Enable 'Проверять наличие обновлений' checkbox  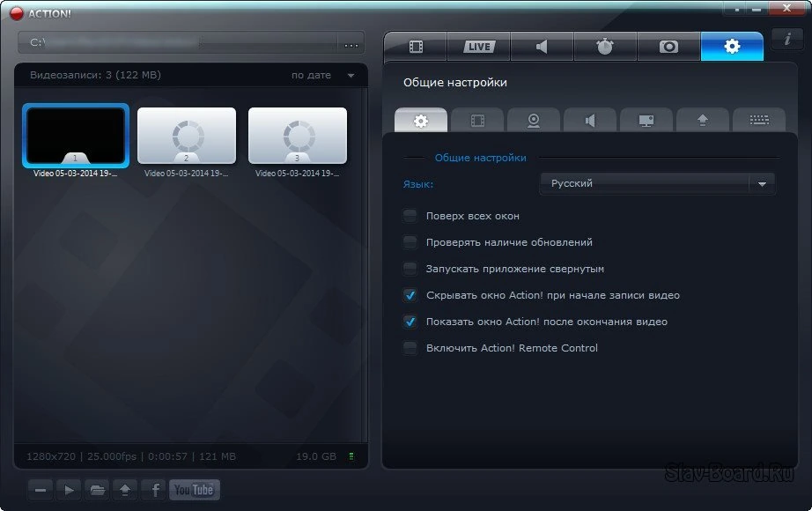click(410, 242)
